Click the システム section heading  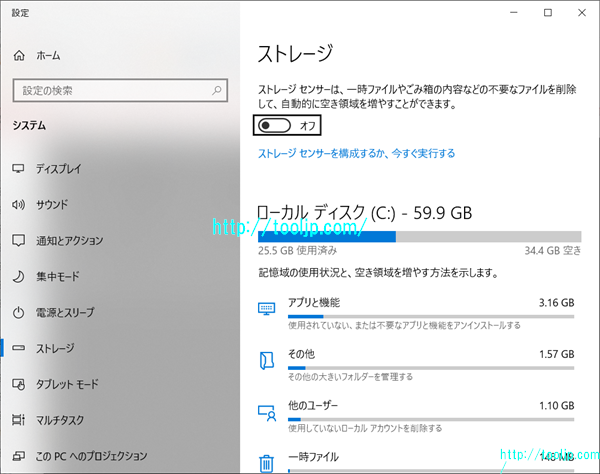pyautogui.click(x=29, y=125)
